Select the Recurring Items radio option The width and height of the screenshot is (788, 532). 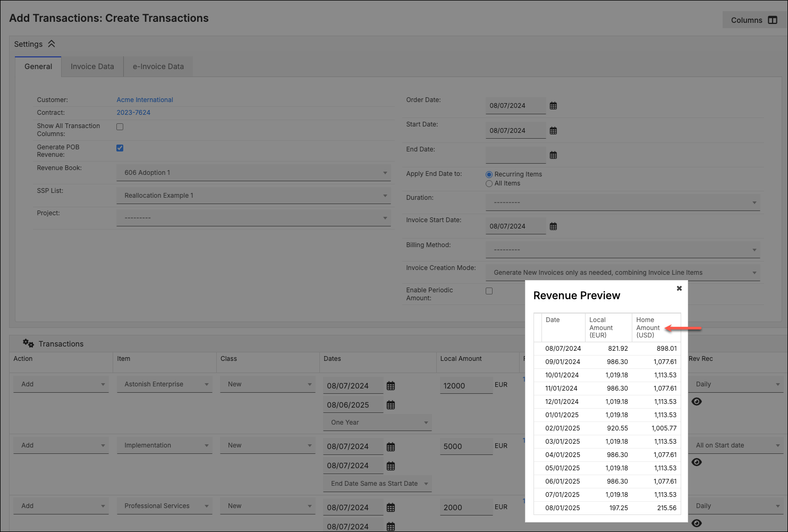coord(489,174)
